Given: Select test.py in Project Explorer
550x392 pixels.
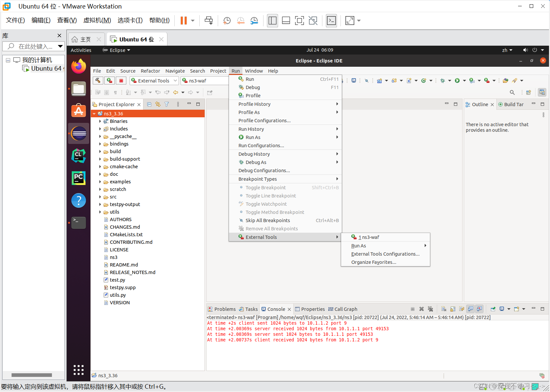Looking at the screenshot, I should click(117, 280).
